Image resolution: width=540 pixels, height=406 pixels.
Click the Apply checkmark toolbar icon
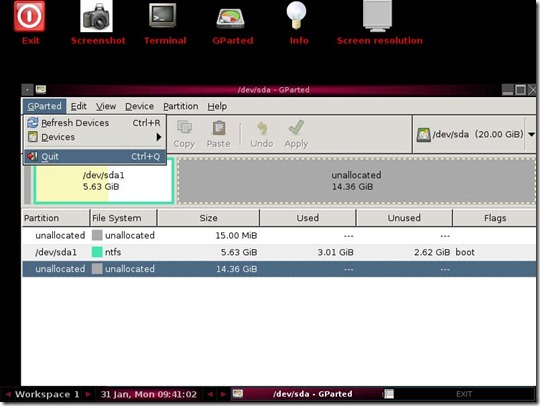click(x=296, y=128)
